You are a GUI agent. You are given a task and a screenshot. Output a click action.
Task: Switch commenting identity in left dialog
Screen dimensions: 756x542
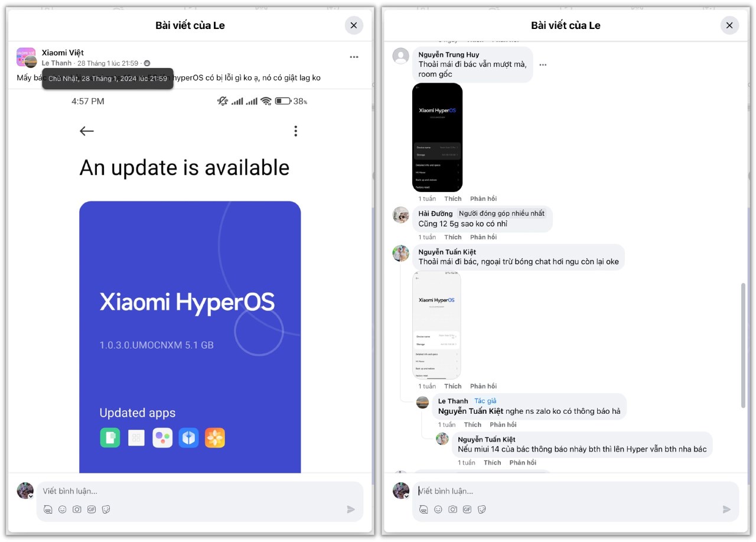31,496
